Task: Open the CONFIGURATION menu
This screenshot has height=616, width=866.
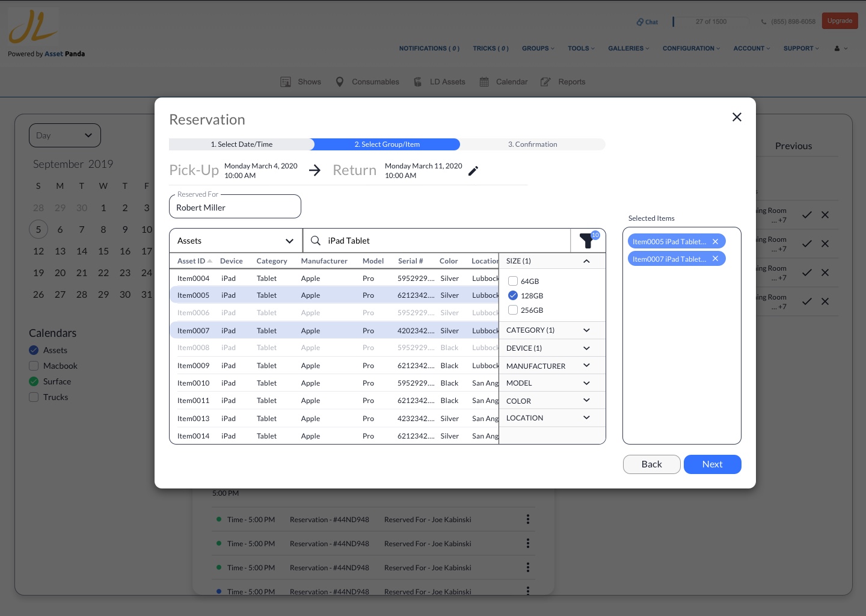Action: click(x=691, y=48)
